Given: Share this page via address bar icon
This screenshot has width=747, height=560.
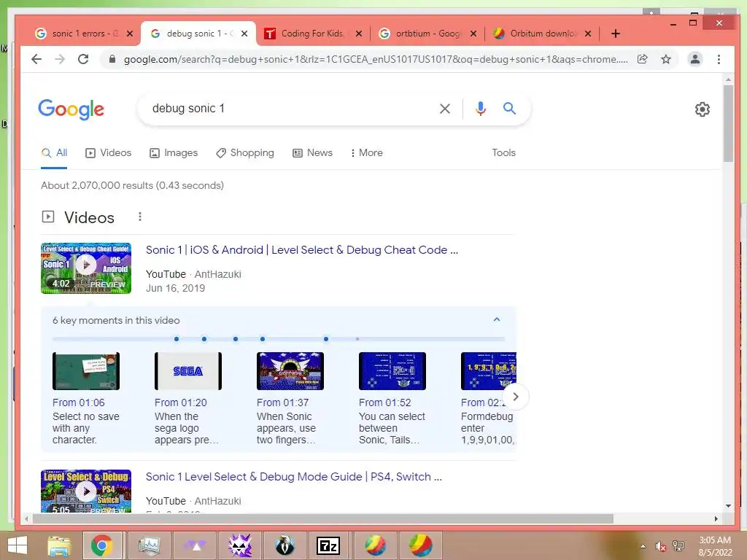Looking at the screenshot, I should tap(642, 59).
